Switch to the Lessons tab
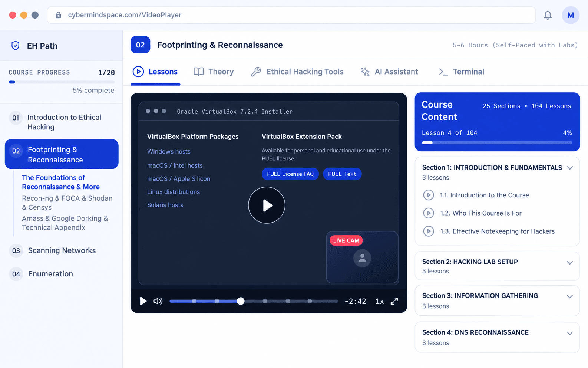588x368 pixels. click(x=155, y=72)
